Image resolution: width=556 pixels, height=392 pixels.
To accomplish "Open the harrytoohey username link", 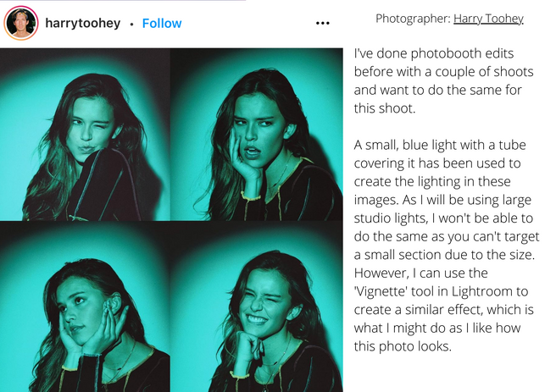I will 82,24.
